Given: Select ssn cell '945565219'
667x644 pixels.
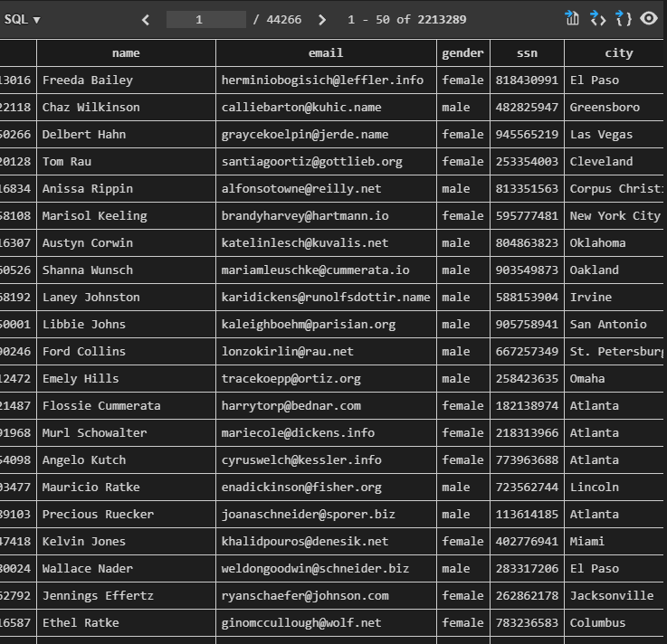Looking at the screenshot, I should [527, 135].
